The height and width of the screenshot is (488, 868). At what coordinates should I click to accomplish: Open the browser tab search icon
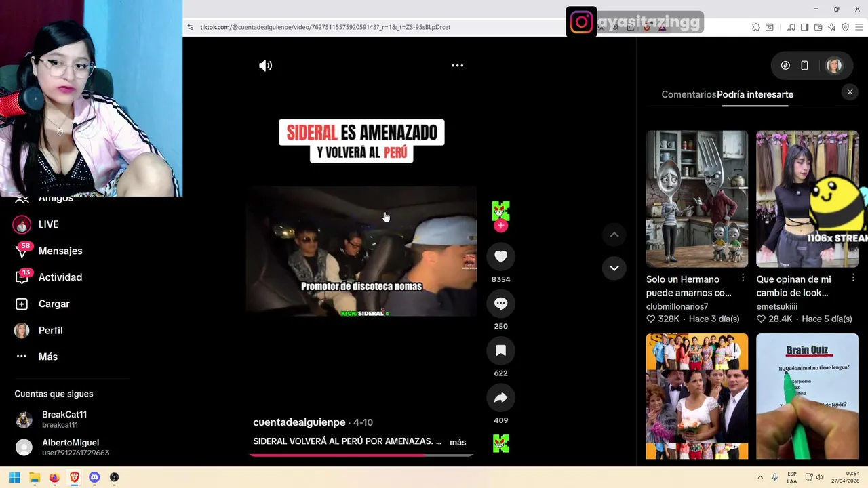coord(770,27)
